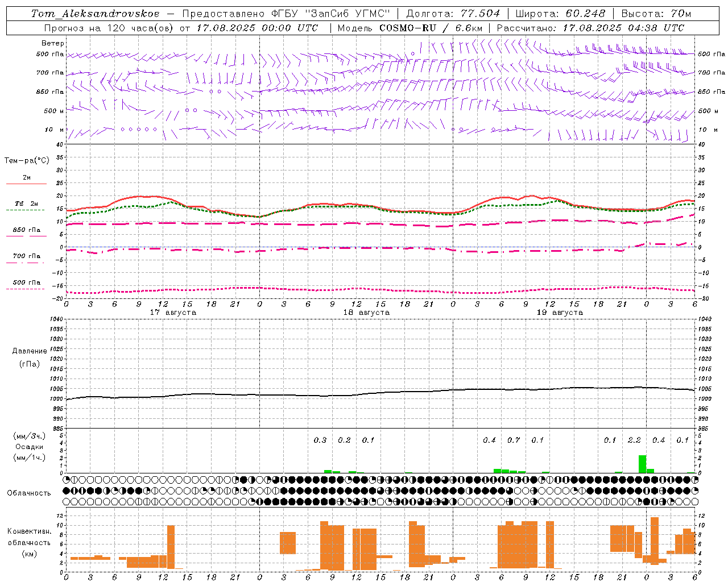This screenshot has width=728, height=582.
Task: Click the Тем-ра(°C) panel label
Action: pos(27,161)
